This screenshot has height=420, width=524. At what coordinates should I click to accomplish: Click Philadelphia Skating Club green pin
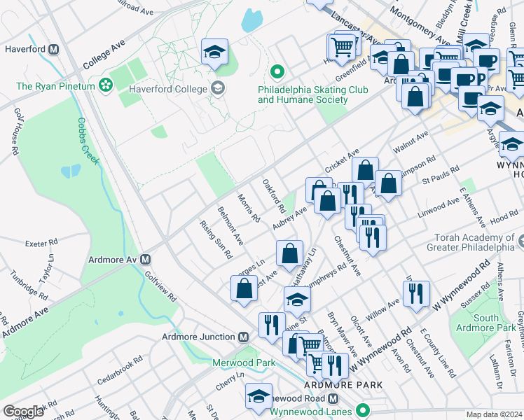pos(277,71)
